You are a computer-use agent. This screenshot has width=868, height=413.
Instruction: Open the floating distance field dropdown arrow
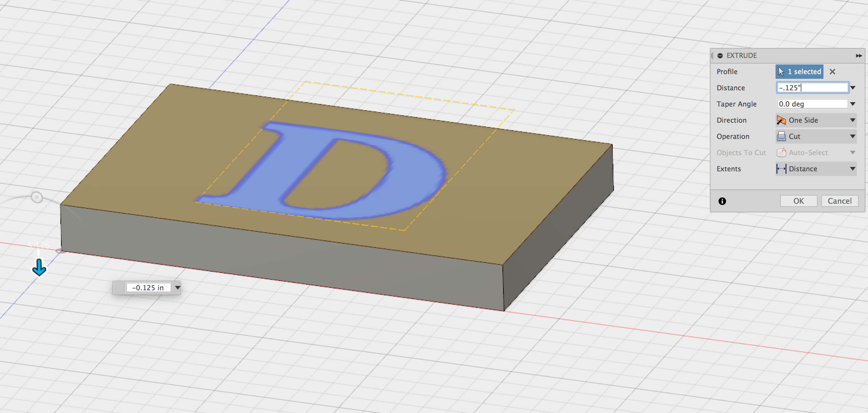pos(177,287)
